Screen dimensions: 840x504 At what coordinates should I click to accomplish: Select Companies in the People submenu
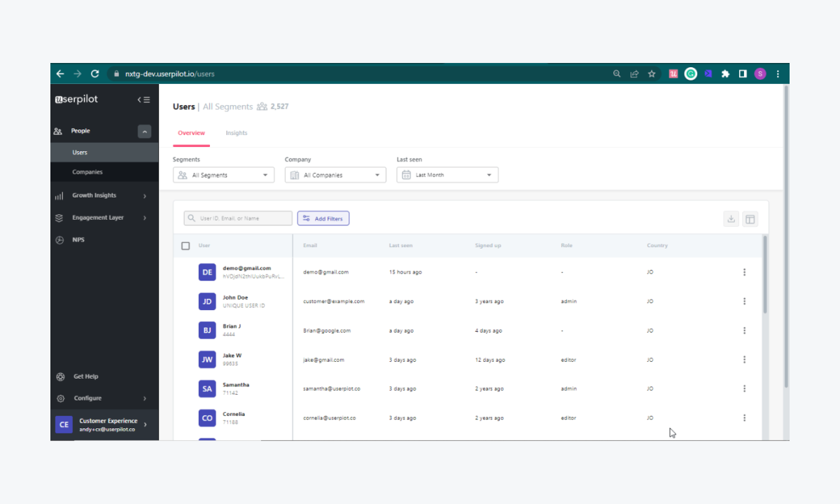(x=87, y=172)
